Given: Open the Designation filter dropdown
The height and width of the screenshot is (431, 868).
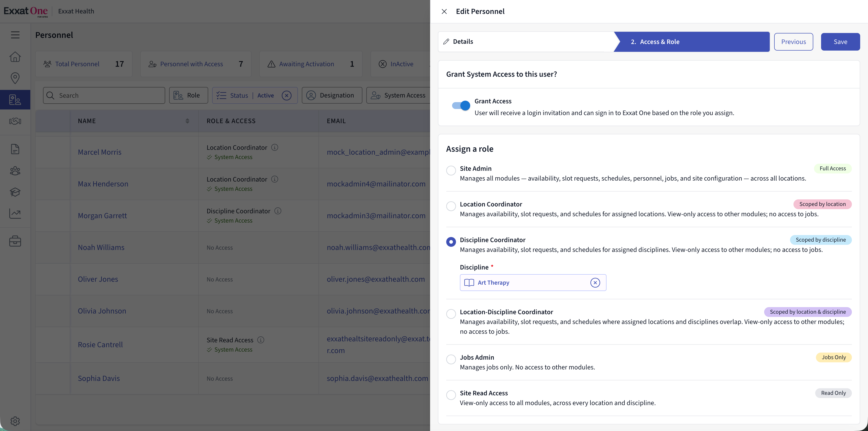Looking at the screenshot, I should click(332, 95).
